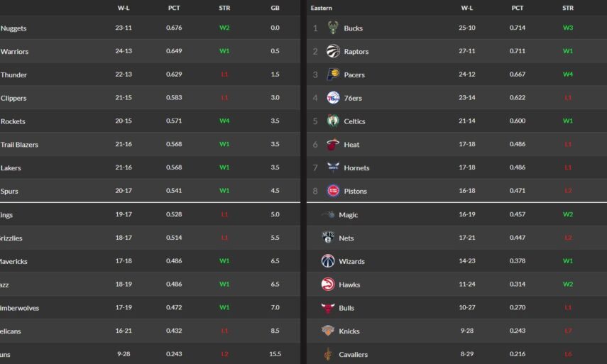Click the Chicago Bulls logo

coord(327,308)
